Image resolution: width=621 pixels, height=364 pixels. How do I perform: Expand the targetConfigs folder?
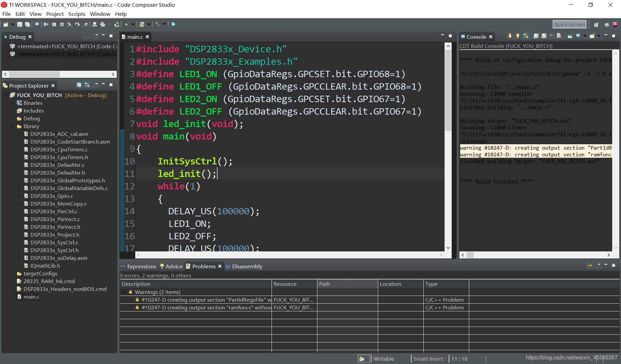pos(12,274)
